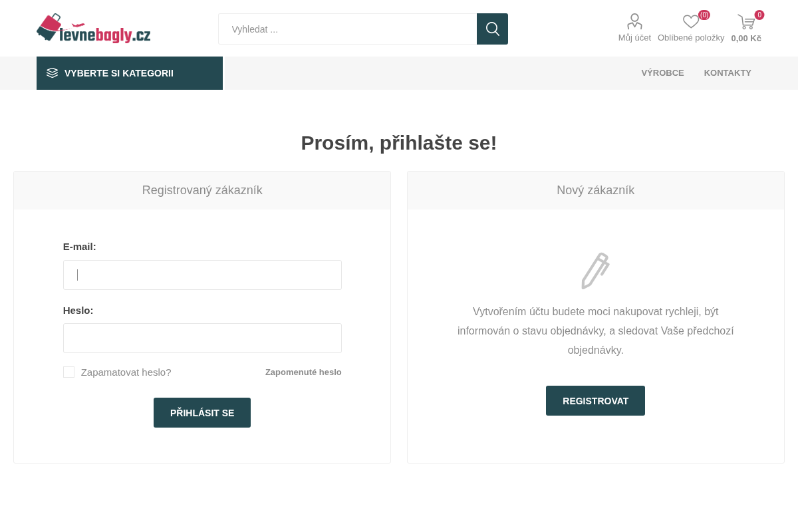Viewport: 798px width, 532px height.
Task: Open the Můj účet user icon
Action: pyautogui.click(x=634, y=21)
